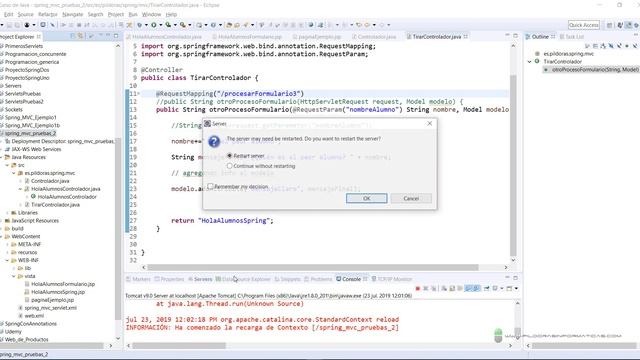This screenshot has height=360, width=640.
Task: Click OK in the Server dialog
Action: tap(367, 198)
